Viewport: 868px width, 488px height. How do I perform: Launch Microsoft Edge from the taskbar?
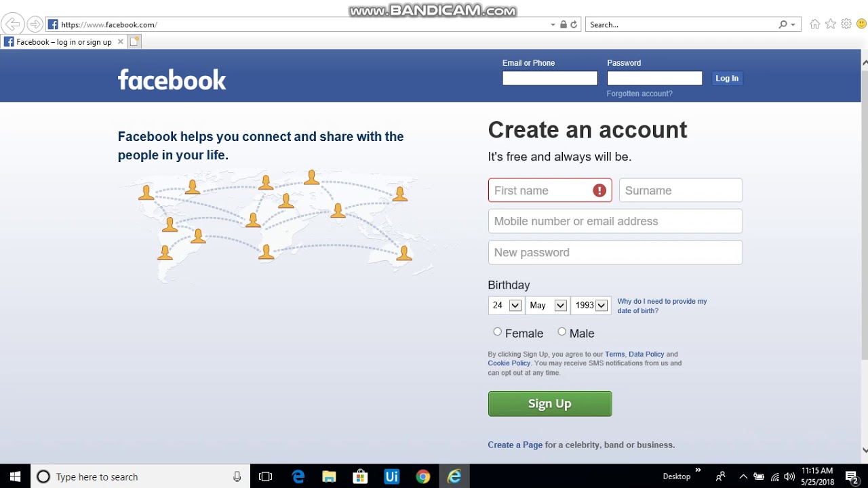tap(298, 476)
